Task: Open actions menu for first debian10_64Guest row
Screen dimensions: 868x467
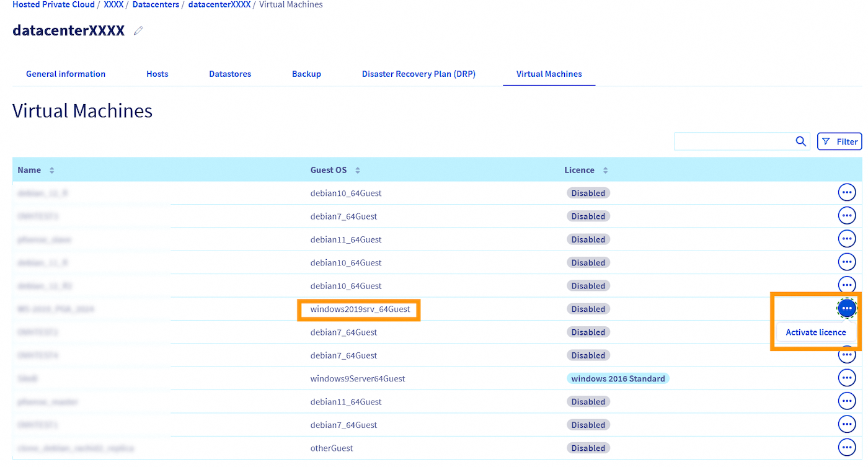Action: pos(846,193)
